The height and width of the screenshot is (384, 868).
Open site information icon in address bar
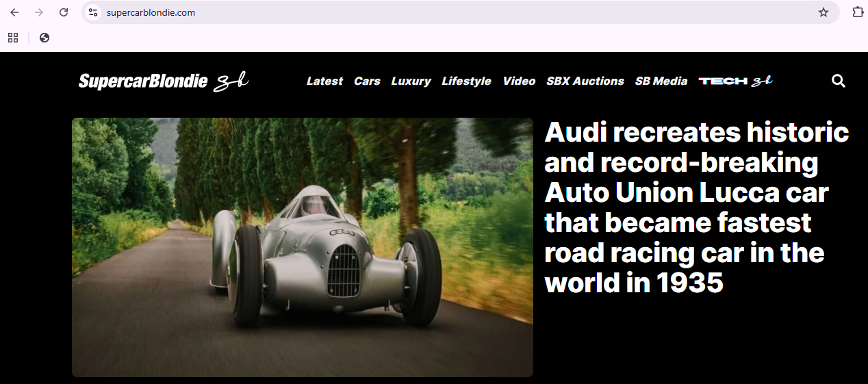94,12
